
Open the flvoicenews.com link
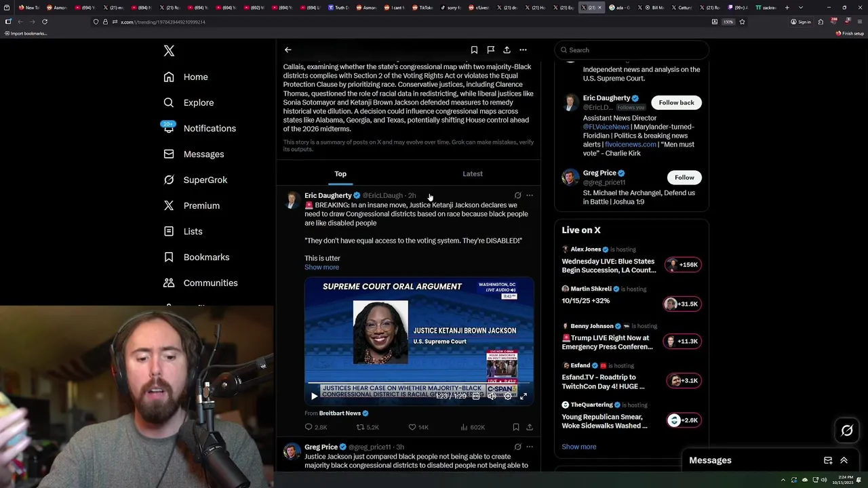[x=631, y=144]
